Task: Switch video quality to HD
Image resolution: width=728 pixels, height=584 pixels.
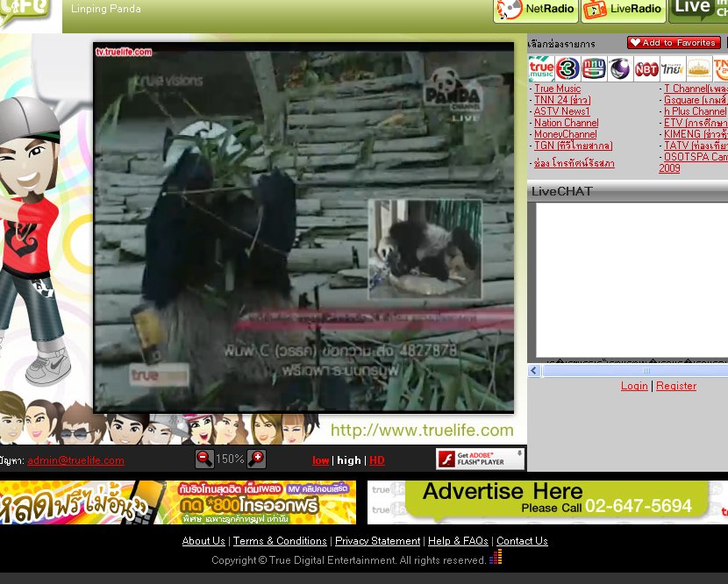Action: point(376,460)
